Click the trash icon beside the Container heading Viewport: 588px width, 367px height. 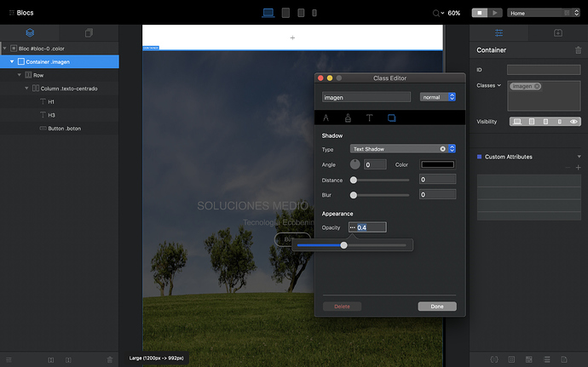[579, 50]
